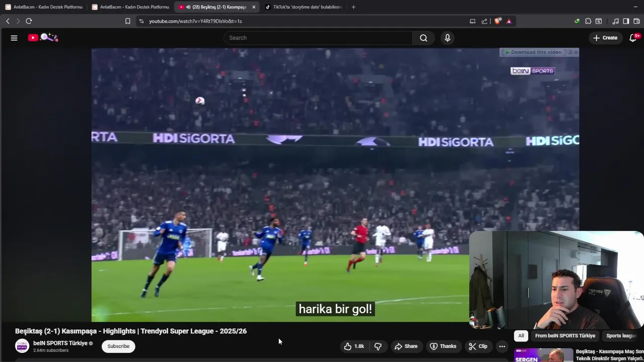
Task: Bookmark this page icon
Action: pos(128,21)
